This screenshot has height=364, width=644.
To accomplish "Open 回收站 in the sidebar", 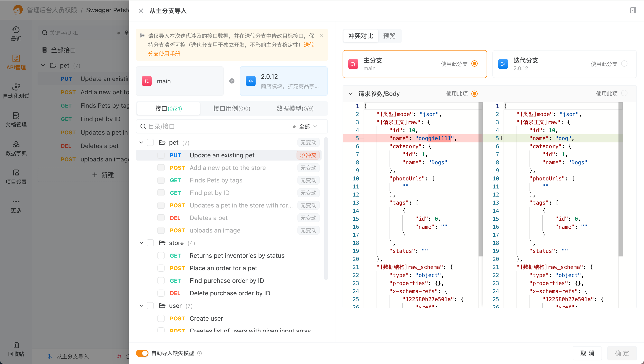I will [x=16, y=349].
